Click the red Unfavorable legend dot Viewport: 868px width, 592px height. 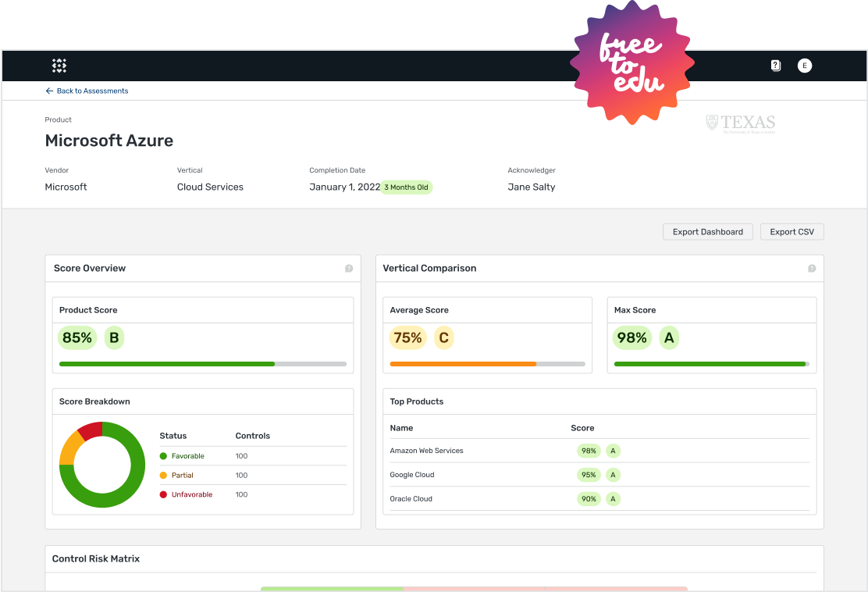tap(163, 494)
